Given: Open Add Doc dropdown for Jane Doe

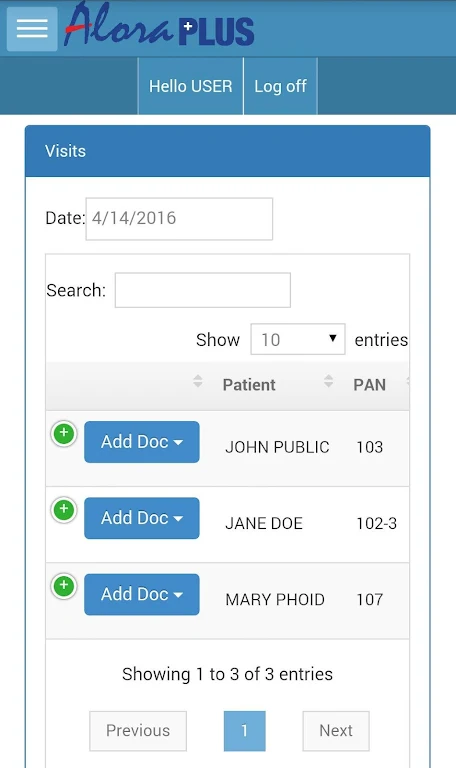Looking at the screenshot, I should 142,518.
